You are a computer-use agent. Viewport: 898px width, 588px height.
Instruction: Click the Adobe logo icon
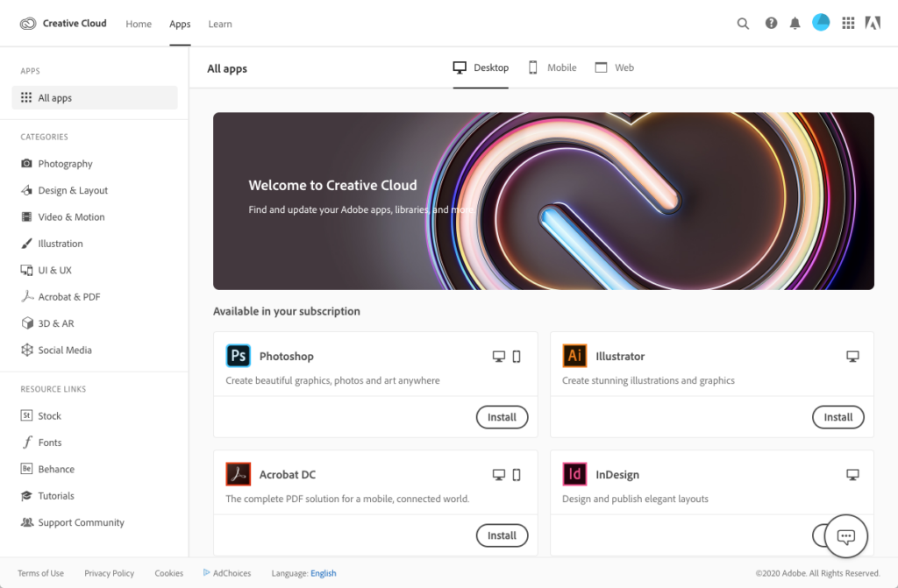[x=873, y=23]
